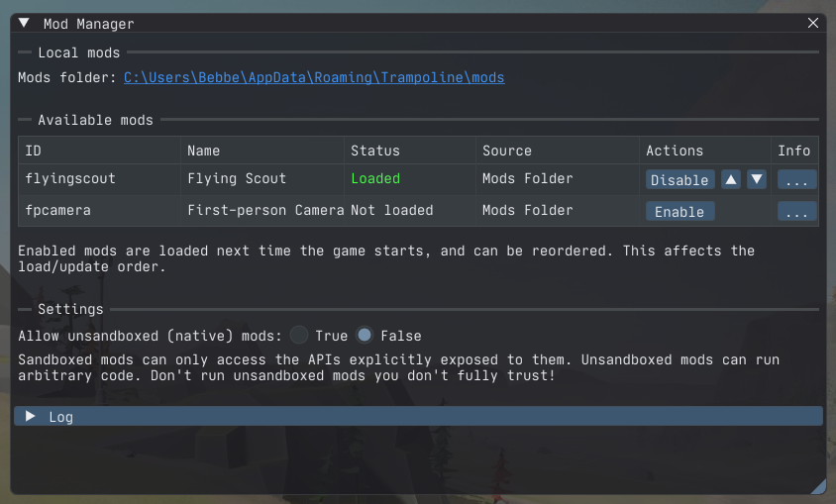Viewport: 836px width, 504px height.
Task: Close the Mod Manager window
Action: point(813,23)
